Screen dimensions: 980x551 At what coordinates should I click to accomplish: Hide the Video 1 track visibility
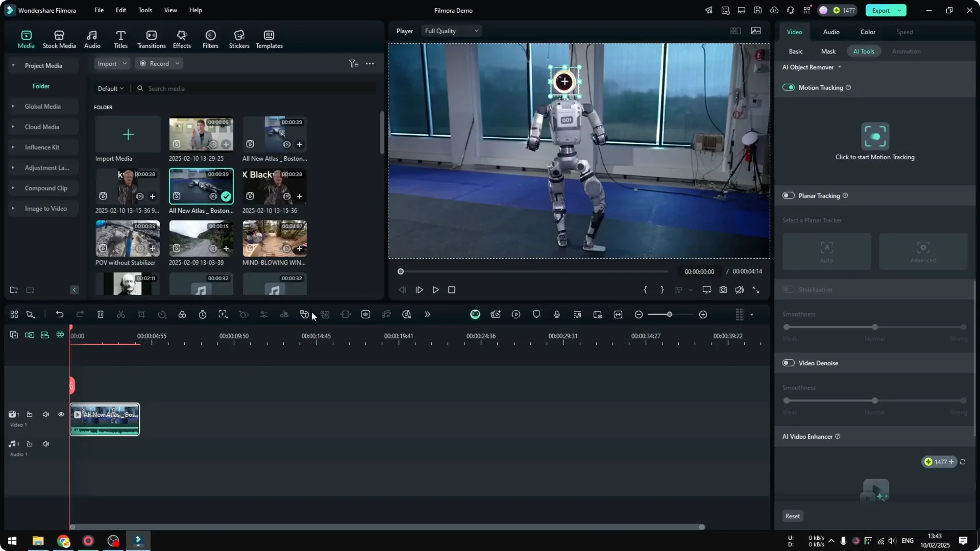[61, 414]
